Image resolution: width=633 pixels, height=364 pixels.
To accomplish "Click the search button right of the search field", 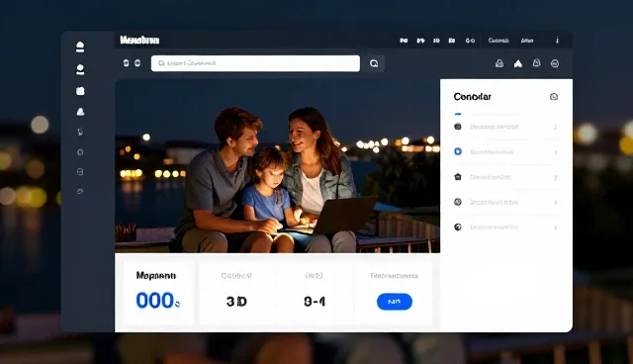I will tap(374, 63).
